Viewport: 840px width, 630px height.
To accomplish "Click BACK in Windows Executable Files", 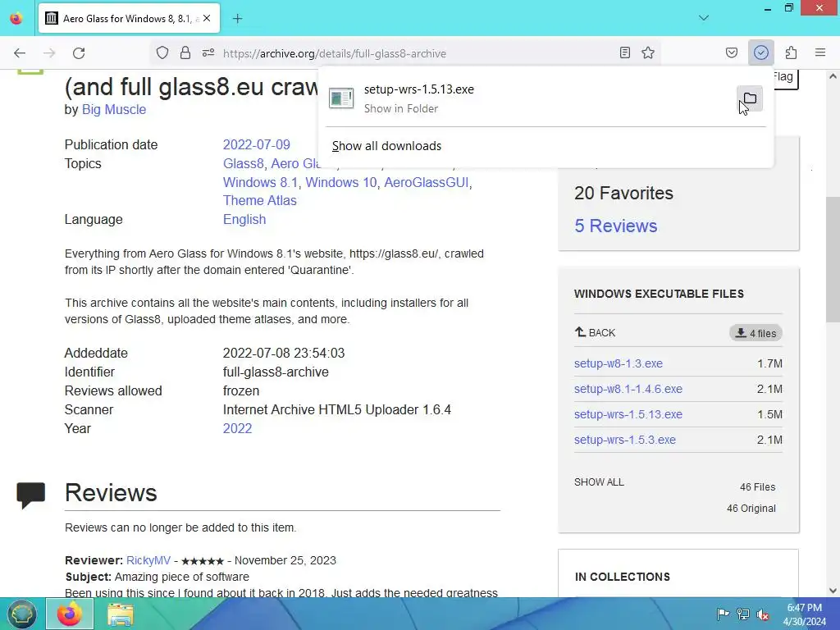I will (x=596, y=333).
